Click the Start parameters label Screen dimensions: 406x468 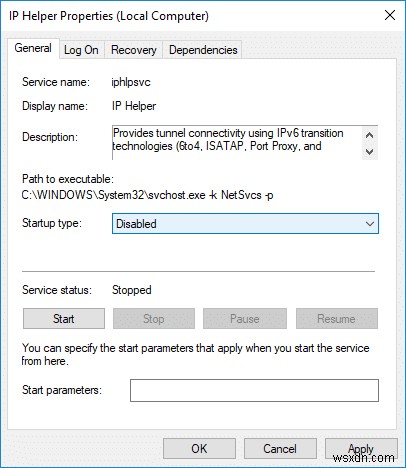(62, 390)
